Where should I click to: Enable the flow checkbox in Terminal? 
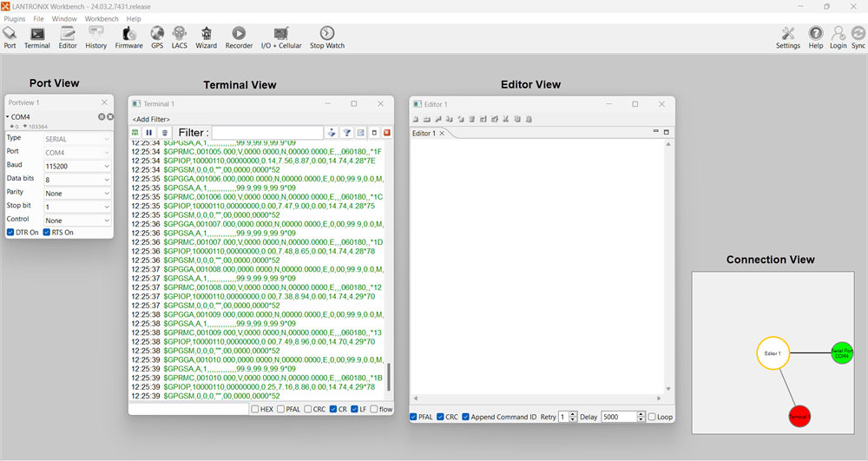(x=373, y=410)
